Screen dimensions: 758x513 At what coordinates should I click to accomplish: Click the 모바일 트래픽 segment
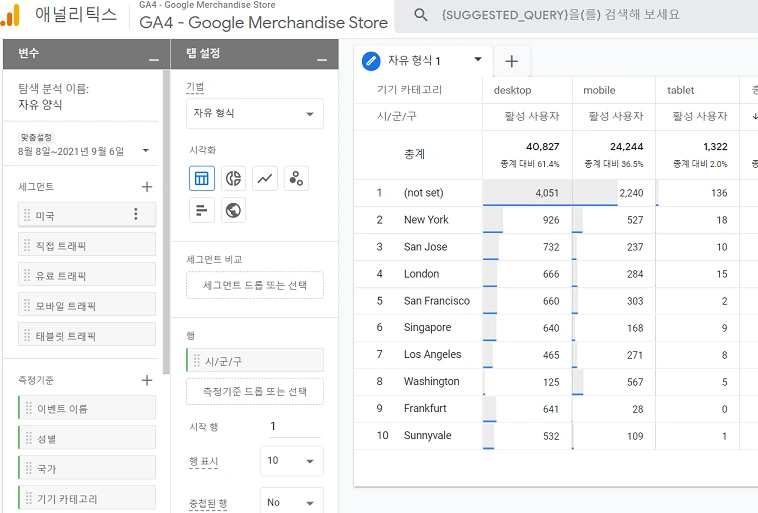[x=87, y=304]
